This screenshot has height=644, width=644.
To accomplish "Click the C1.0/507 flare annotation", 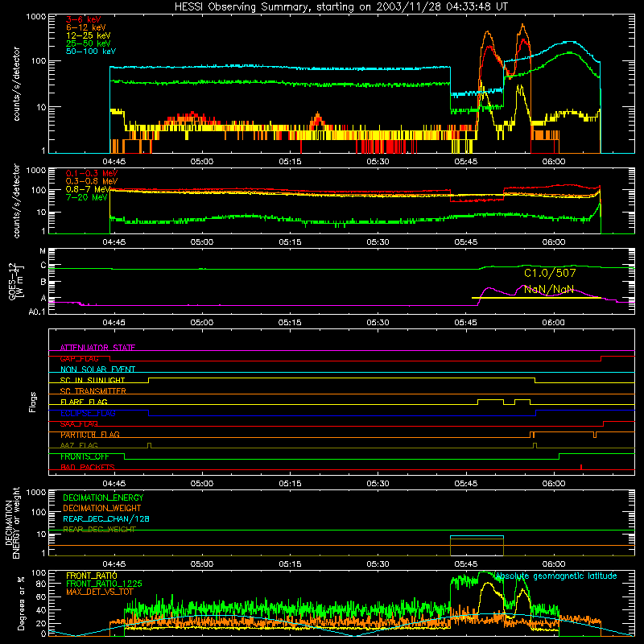I will coord(550,273).
